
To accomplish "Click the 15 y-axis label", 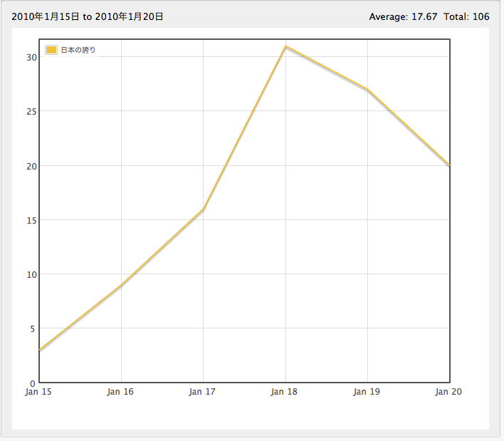I will point(31,220).
